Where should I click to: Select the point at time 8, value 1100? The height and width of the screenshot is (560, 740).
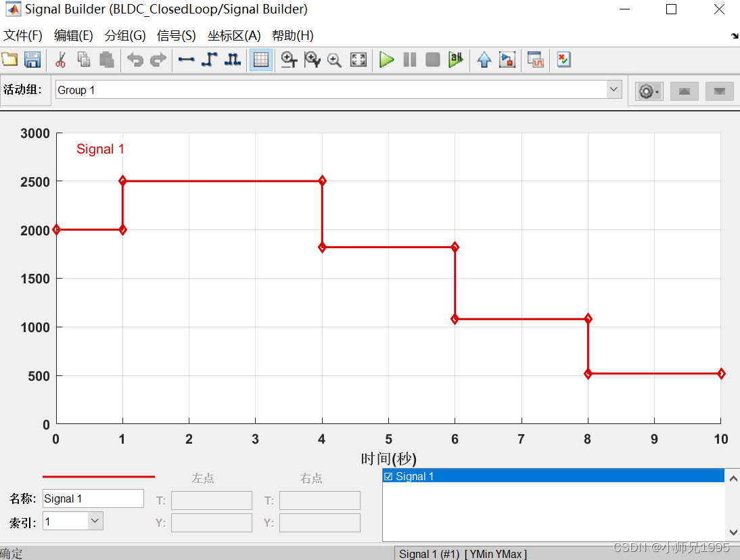[x=588, y=319]
